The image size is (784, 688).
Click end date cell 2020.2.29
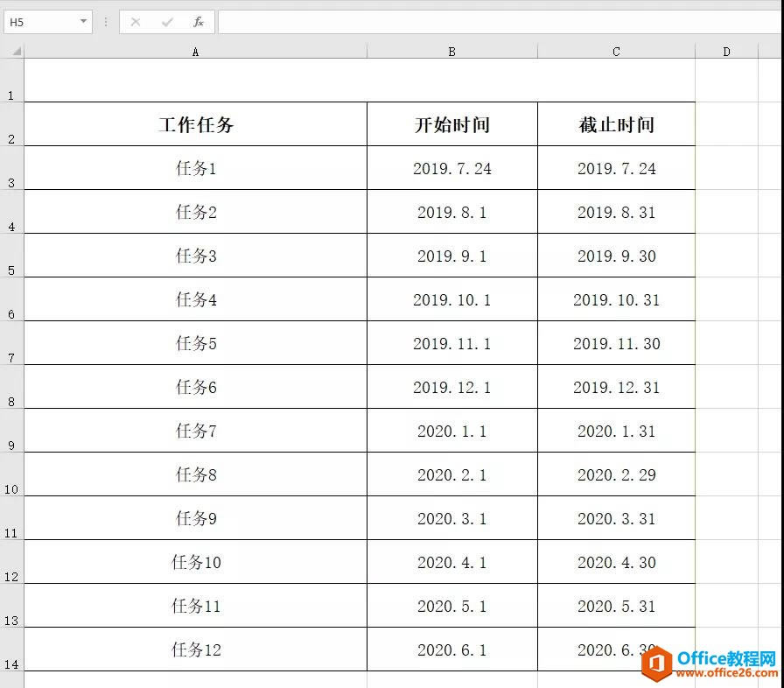click(x=616, y=474)
